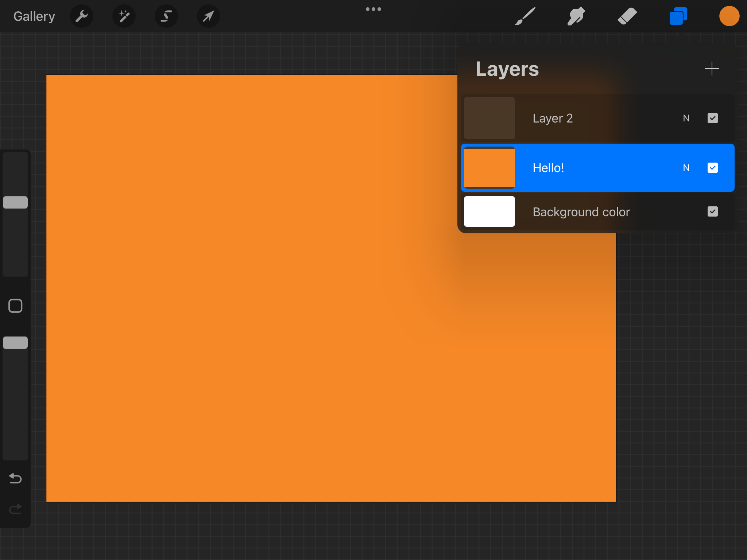Return to the Gallery
The image size is (747, 560).
tap(34, 16)
